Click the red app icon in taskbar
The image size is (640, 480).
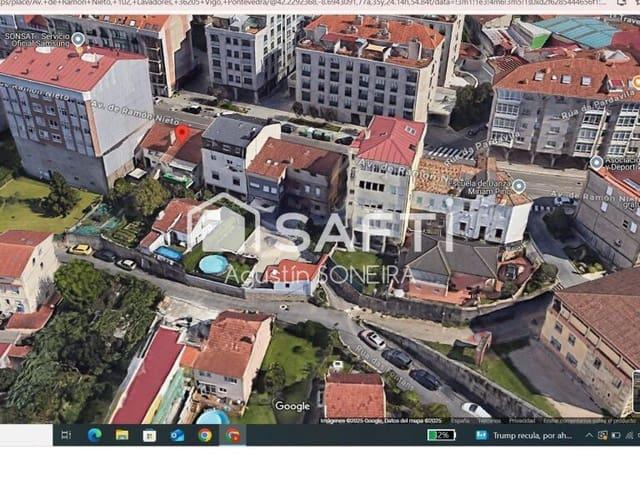233,435
